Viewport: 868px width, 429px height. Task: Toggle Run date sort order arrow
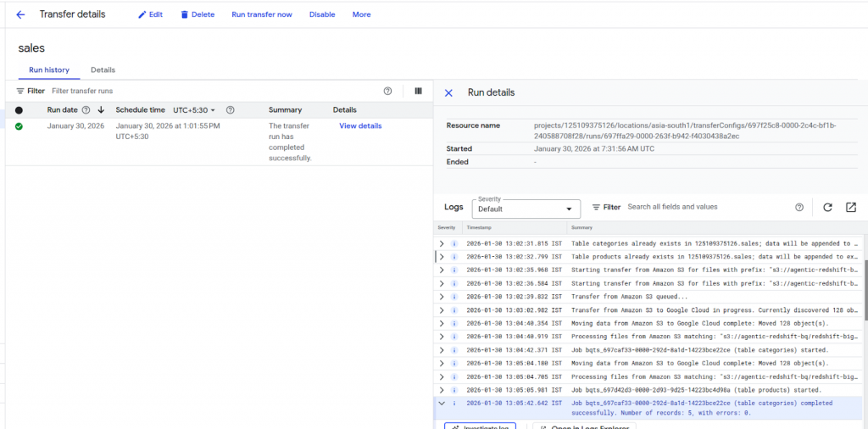coord(101,110)
